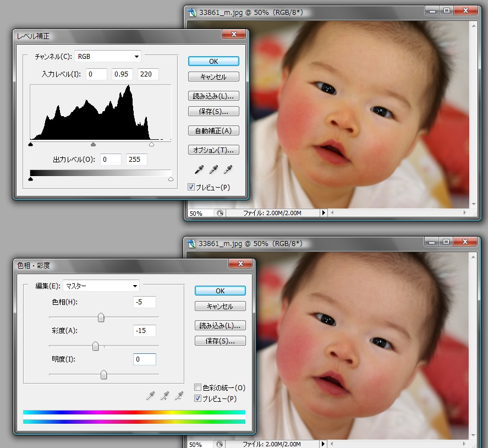The width and height of the screenshot is (488, 448).
Task: Close the レベル補正 dialog
Action: pyautogui.click(x=234, y=34)
